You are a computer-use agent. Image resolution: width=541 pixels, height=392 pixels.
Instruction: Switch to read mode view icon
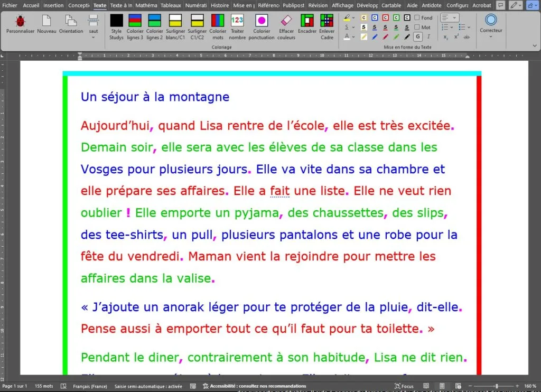(426, 386)
